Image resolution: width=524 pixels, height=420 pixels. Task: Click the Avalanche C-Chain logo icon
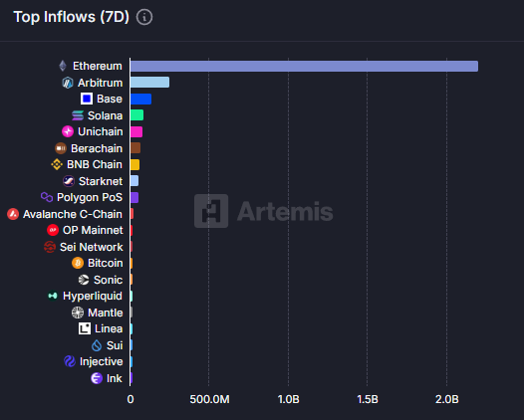(13, 214)
